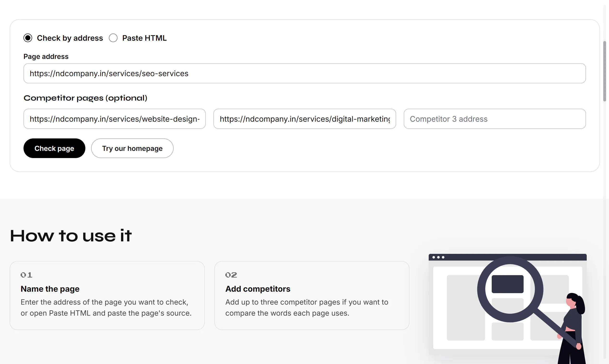Click the Competitor 3 address field

(x=495, y=119)
